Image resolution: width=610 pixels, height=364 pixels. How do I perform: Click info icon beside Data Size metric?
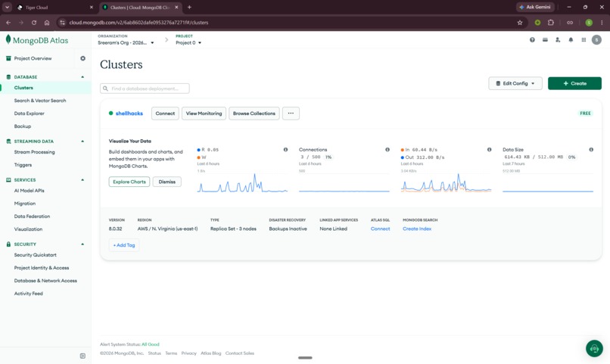click(591, 150)
